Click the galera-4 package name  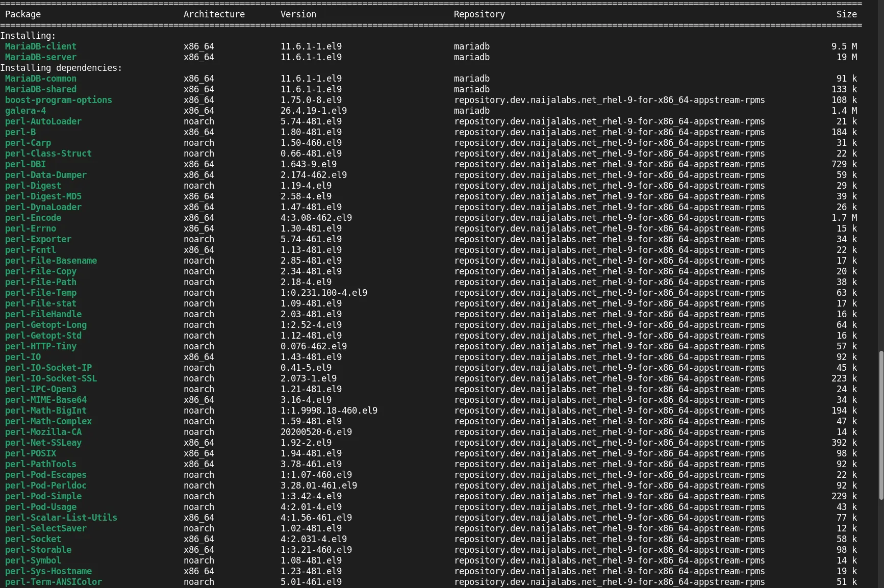pyautogui.click(x=26, y=111)
